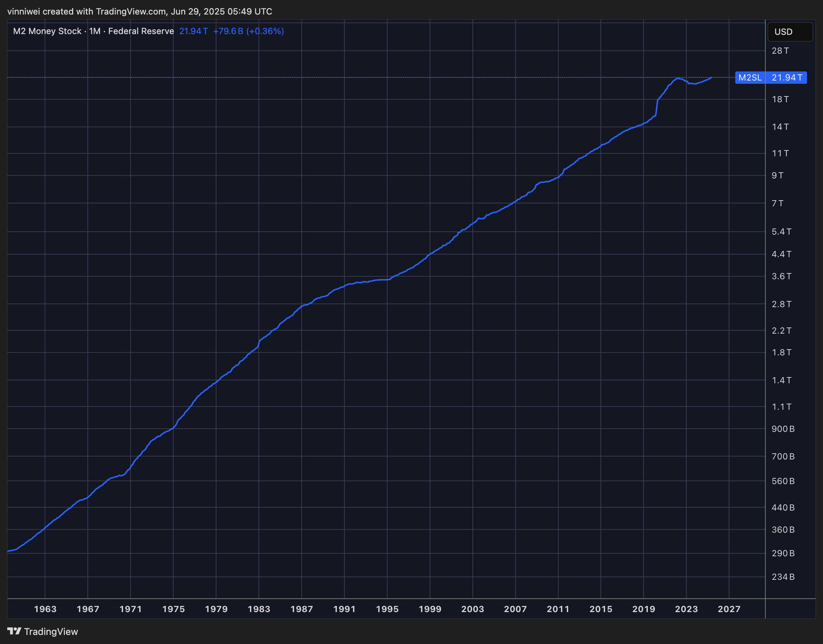Click the 1995 year label

pyautogui.click(x=387, y=609)
